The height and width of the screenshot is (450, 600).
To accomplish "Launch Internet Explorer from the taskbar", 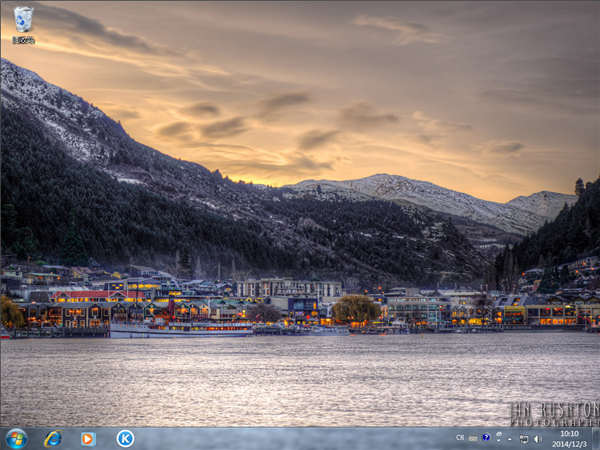I will [x=52, y=438].
